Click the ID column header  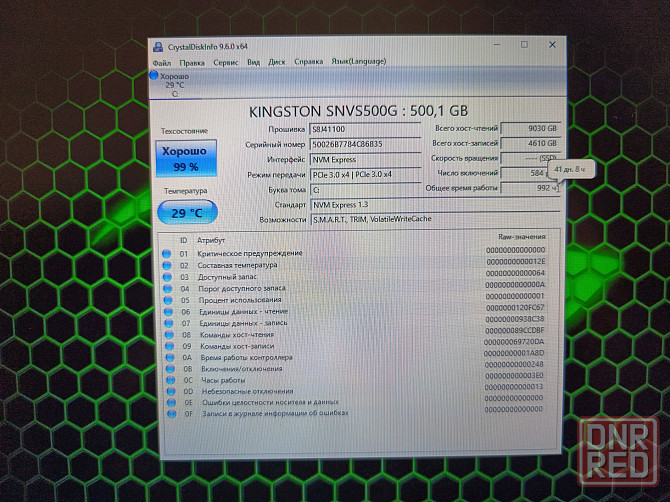tap(183, 241)
